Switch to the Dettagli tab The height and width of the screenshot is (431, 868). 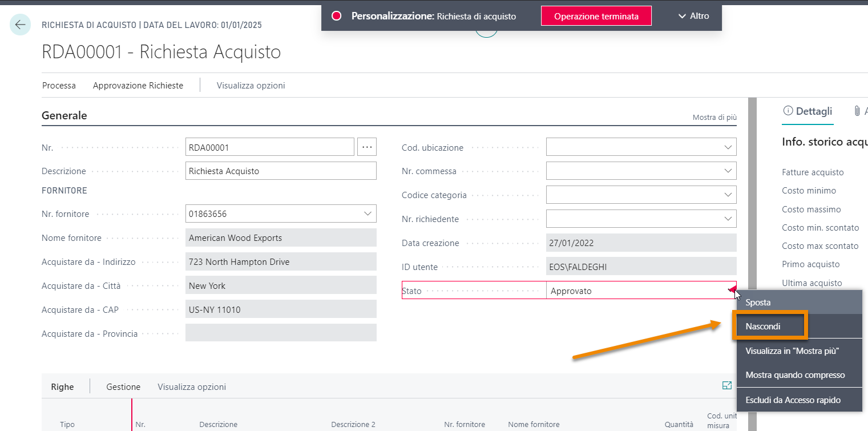tap(808, 111)
